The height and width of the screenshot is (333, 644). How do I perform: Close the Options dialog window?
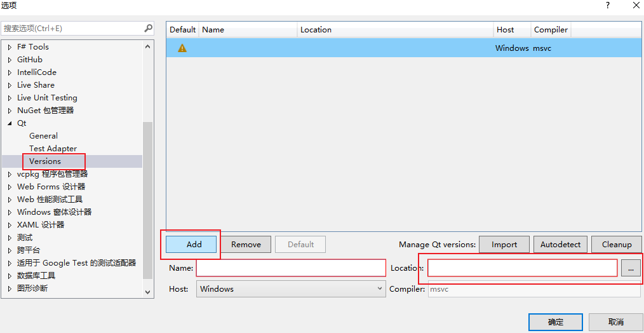635,5
